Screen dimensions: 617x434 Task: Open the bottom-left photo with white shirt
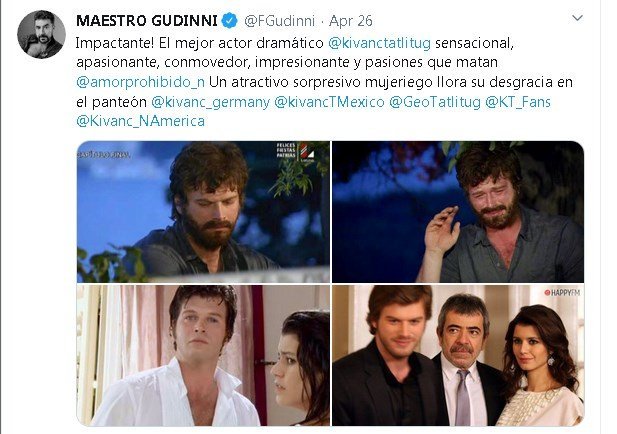tap(203, 355)
